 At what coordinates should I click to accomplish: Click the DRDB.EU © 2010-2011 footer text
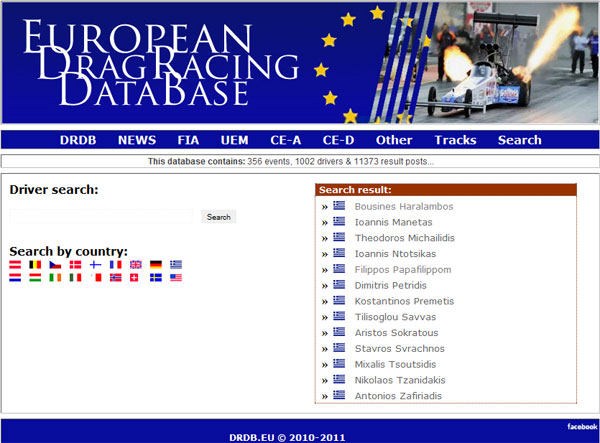coord(287,437)
